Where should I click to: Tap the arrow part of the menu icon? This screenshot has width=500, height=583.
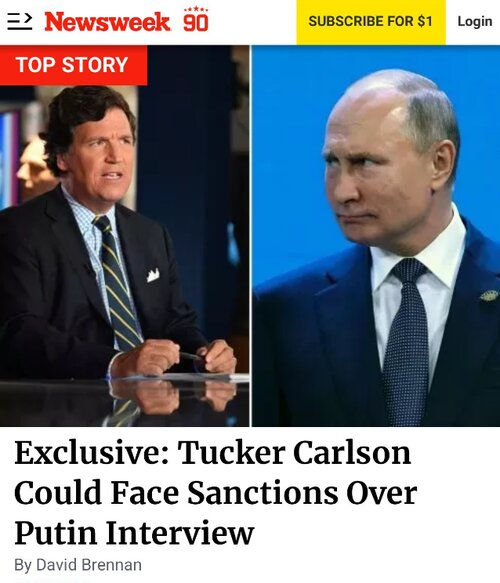pos(27,17)
